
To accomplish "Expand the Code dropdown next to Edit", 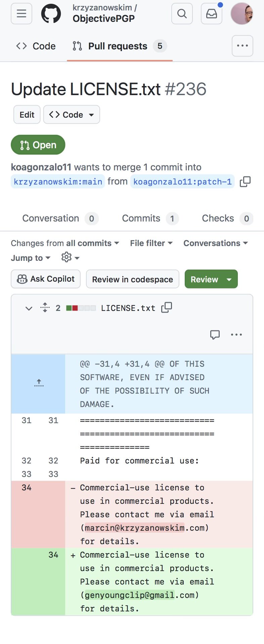I will click(72, 115).
